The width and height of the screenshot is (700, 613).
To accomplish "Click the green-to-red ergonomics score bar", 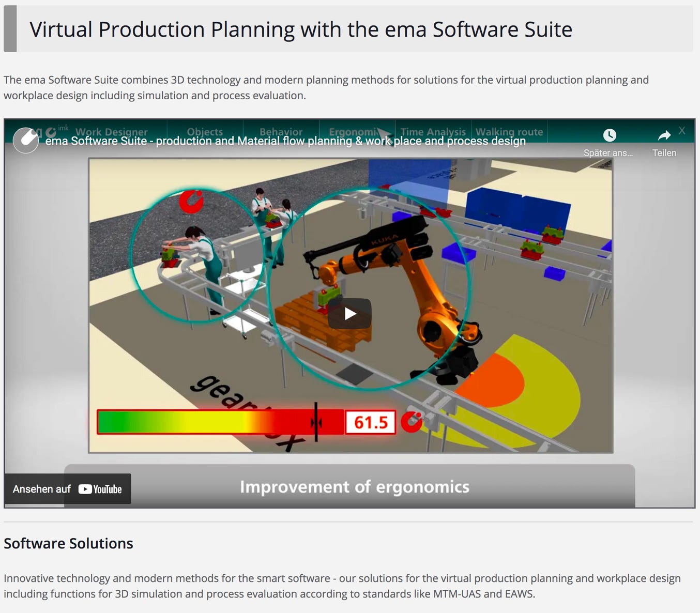I will tap(207, 422).
